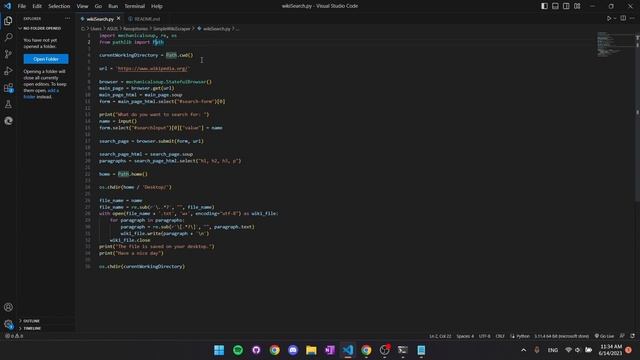The height and width of the screenshot is (360, 640).
Task: Click the editor vertical scrollbar
Action: coord(637,117)
